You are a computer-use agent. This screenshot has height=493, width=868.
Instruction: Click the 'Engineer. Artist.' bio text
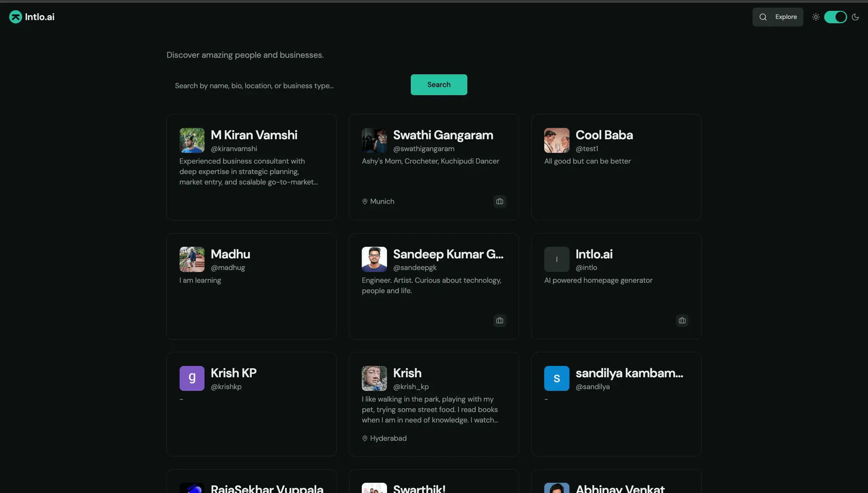[431, 285]
